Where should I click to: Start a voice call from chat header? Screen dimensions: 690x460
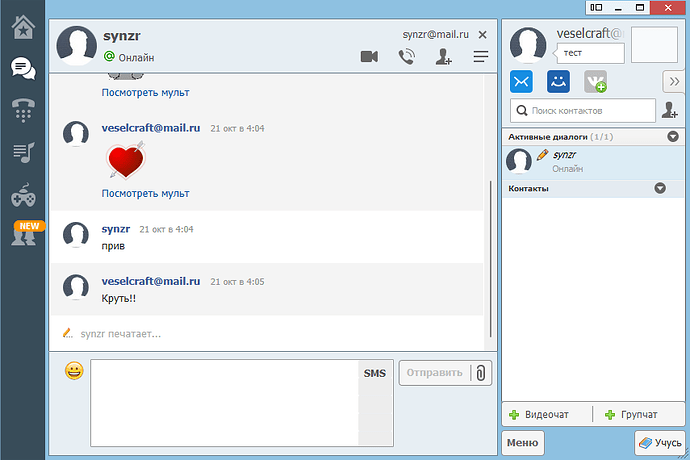(406, 57)
